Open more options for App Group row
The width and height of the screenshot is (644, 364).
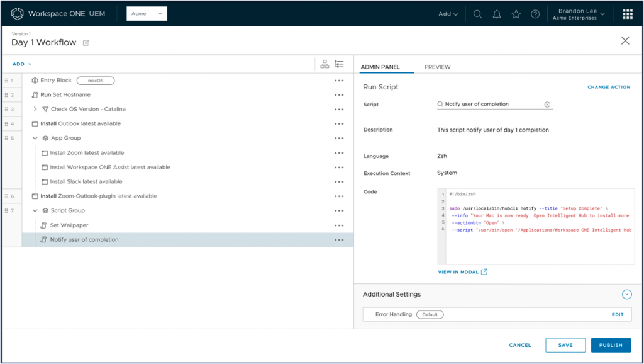[x=339, y=138]
